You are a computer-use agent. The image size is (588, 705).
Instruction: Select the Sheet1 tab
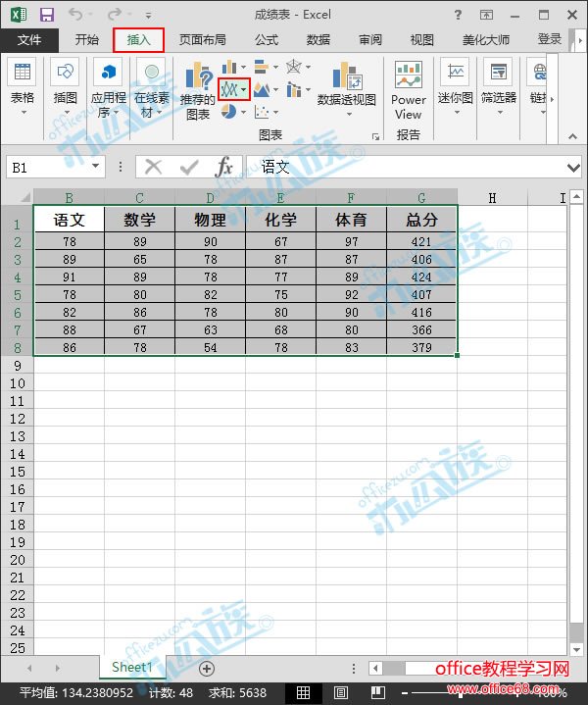pos(132,667)
